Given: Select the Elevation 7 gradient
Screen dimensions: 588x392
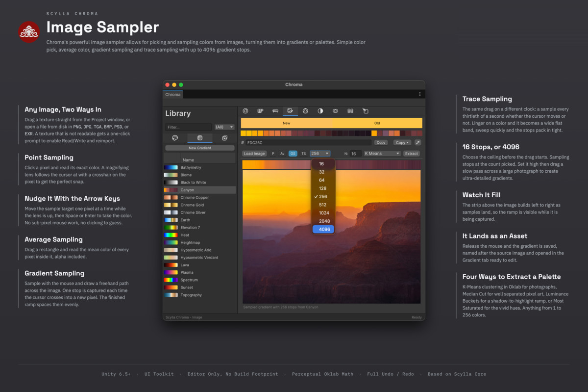Looking at the screenshot, I should point(200,228).
